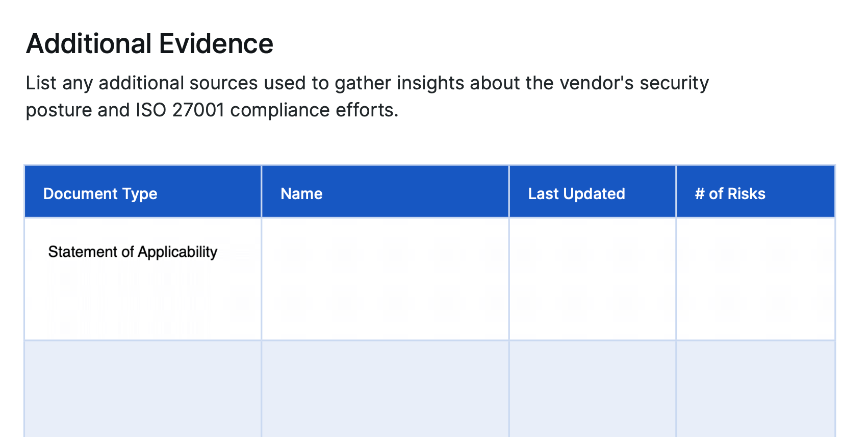Select the Document Type column header
Image resolution: width=868 pixels, height=437 pixels.
[x=143, y=191]
